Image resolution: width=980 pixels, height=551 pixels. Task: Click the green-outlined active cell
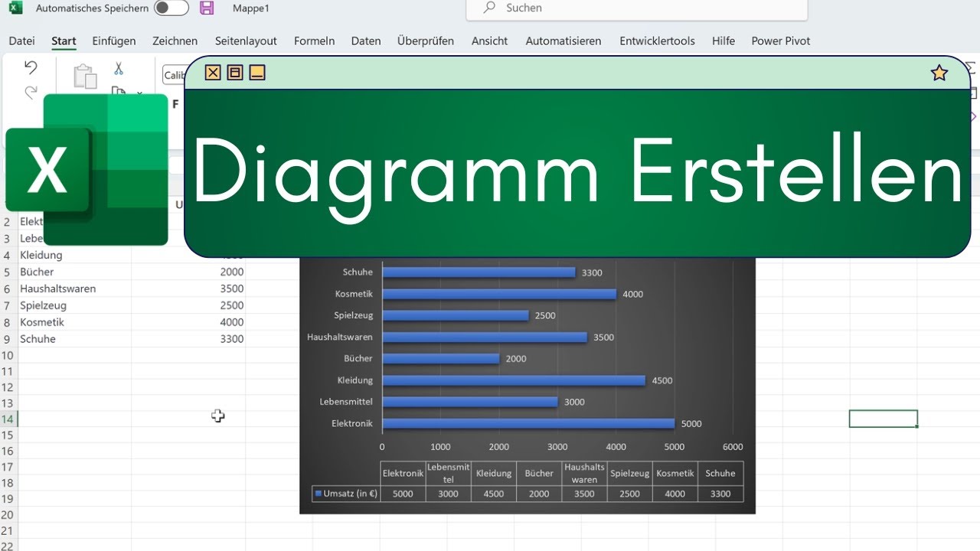(883, 419)
